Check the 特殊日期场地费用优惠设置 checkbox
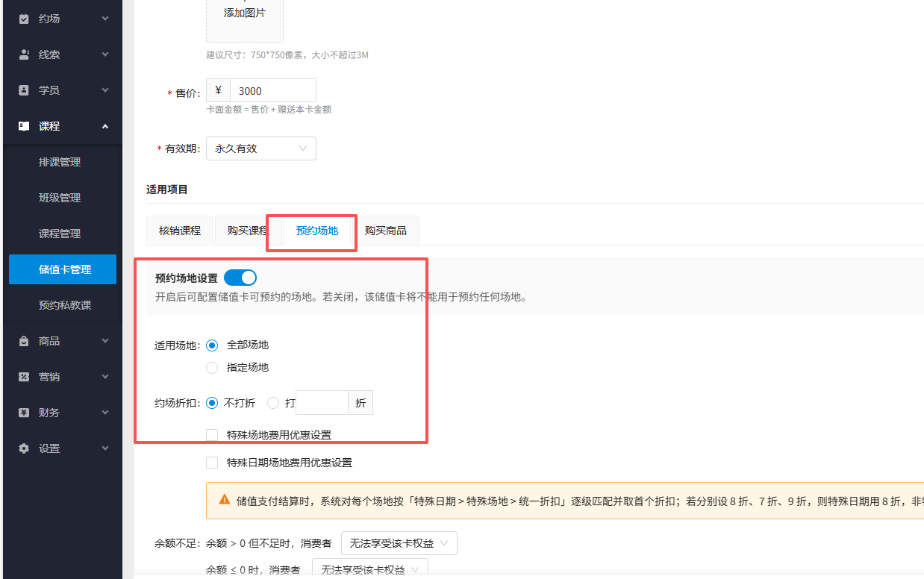This screenshot has height=579, width=924. pos(212,462)
